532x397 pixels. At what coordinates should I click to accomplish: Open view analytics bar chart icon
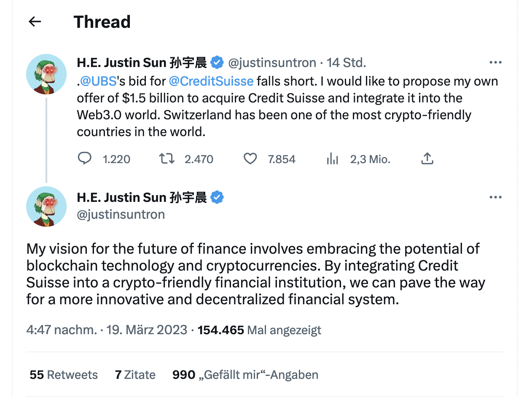coord(333,159)
